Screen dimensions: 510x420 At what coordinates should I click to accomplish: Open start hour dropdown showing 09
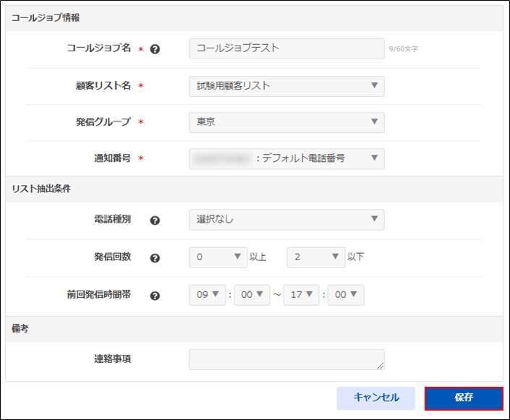[x=207, y=295]
